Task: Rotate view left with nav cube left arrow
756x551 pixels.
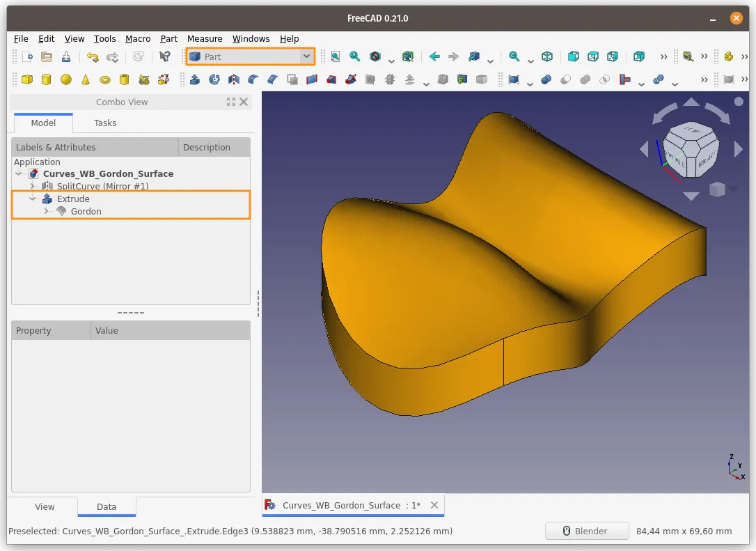Action: click(x=644, y=149)
